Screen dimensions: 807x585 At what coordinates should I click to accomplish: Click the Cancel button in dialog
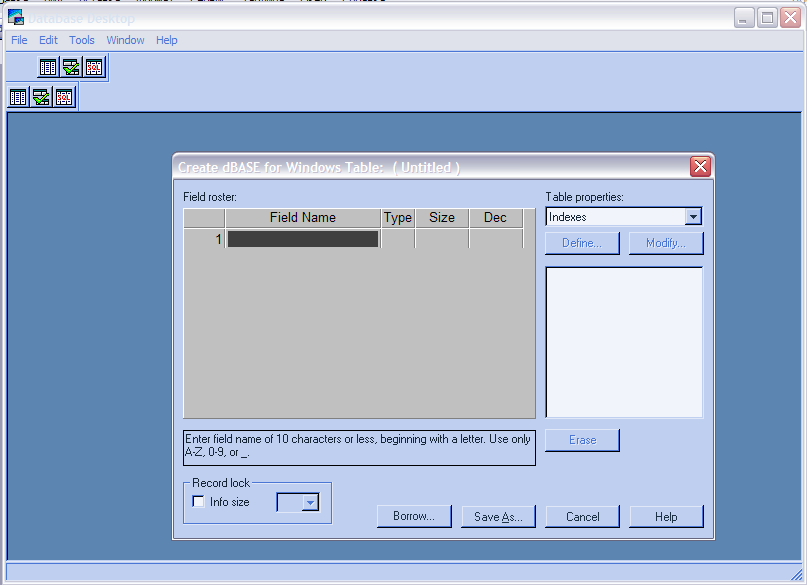582,516
